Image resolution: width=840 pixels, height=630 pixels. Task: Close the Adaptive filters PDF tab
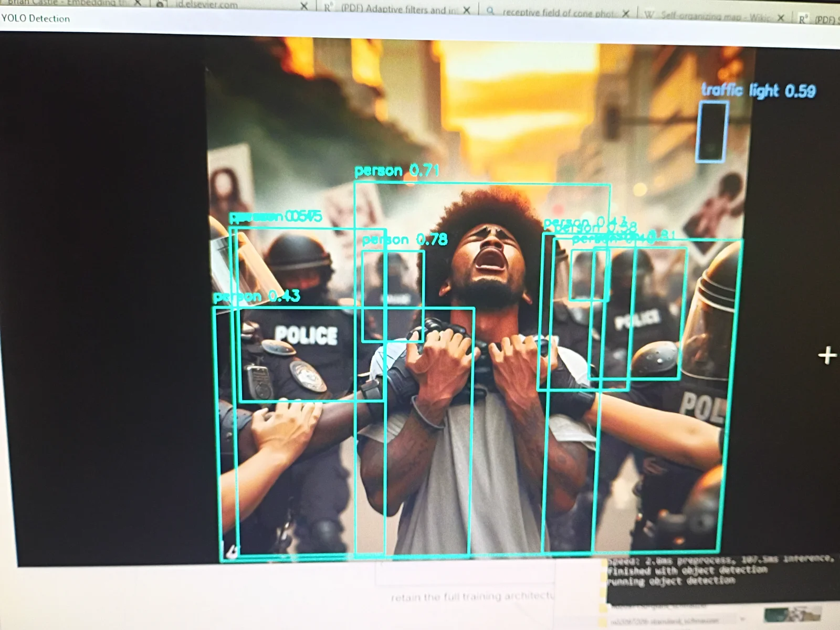point(466,10)
